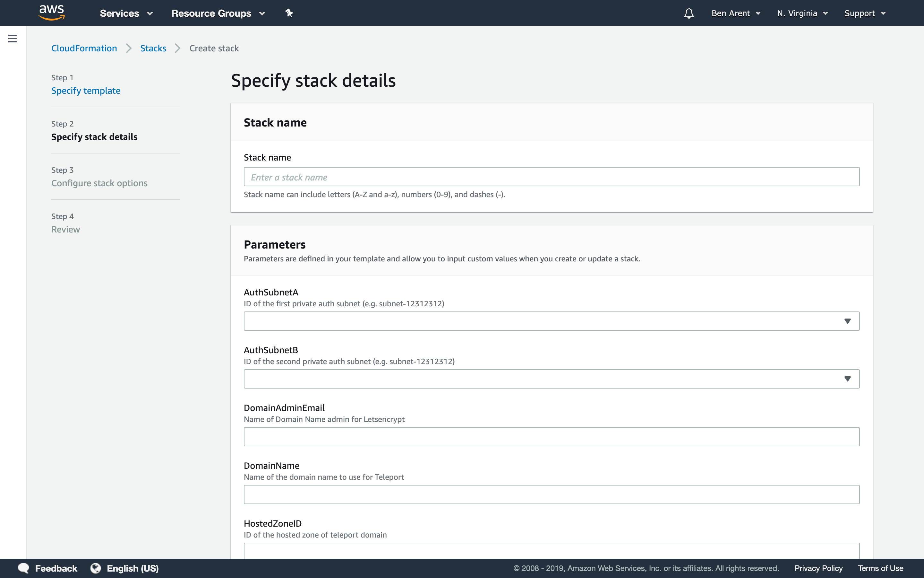924x578 pixels.
Task: Click Step 4 Review
Action: pos(66,229)
